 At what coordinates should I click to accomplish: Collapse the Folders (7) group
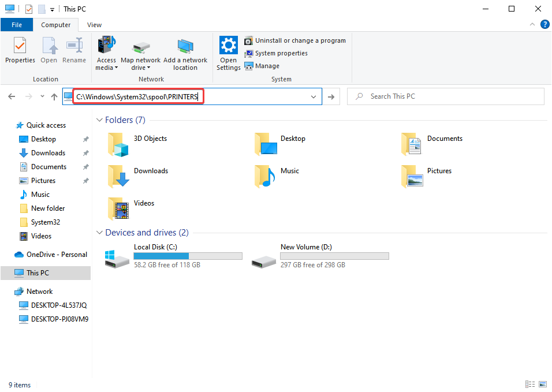click(99, 120)
